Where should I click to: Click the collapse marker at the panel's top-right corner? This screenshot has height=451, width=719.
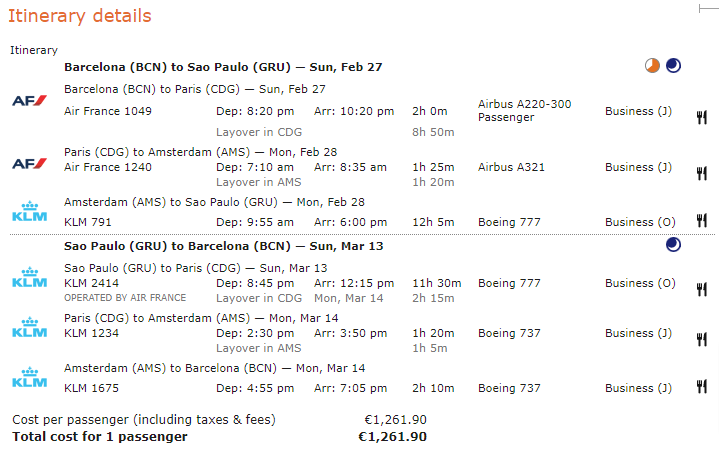click(708, 8)
